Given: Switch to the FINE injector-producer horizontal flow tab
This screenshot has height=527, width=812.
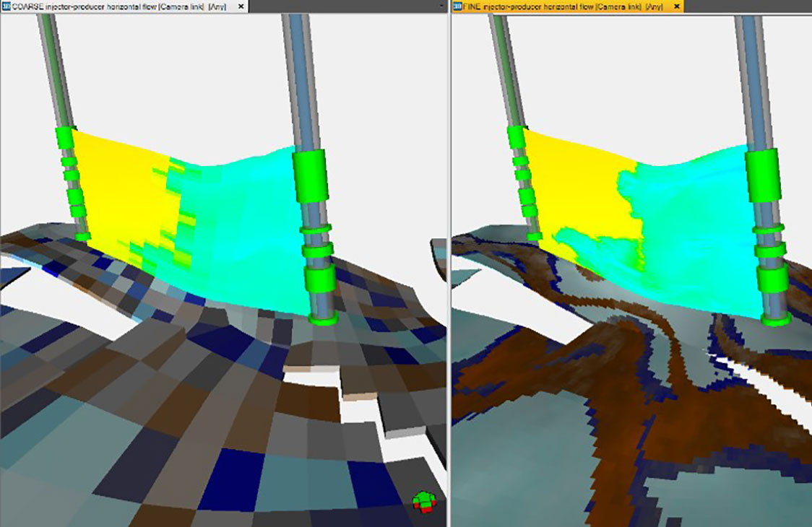Looking at the screenshot, I should tap(568, 6).
